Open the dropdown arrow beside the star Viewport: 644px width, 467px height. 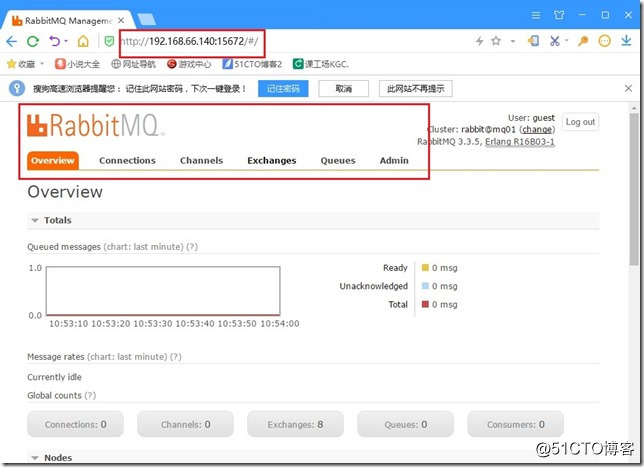click(x=513, y=41)
